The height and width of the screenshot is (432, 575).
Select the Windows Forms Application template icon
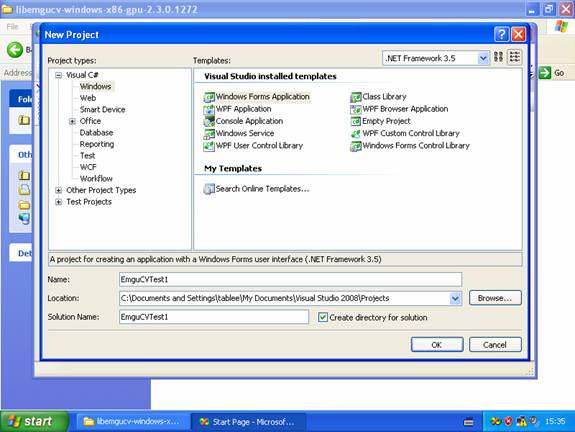tap(209, 97)
